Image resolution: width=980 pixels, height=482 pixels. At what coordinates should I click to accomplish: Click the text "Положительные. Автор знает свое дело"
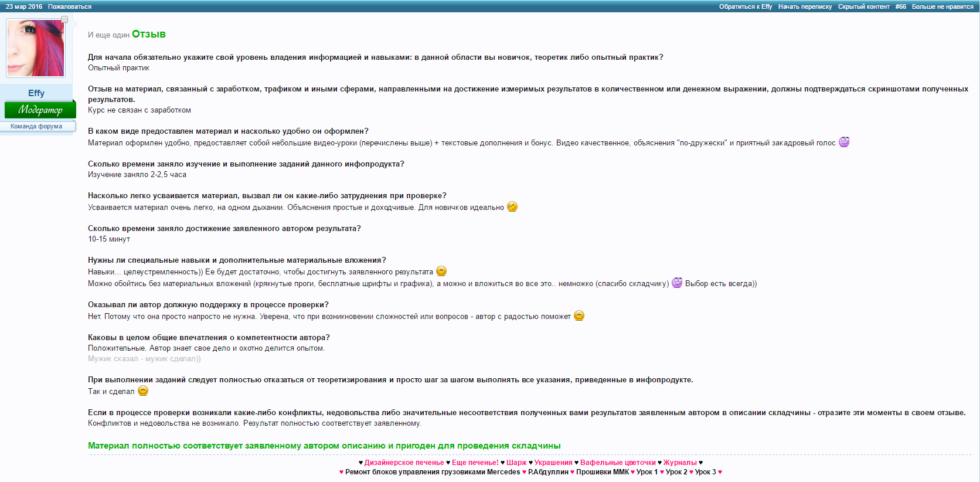158,348
